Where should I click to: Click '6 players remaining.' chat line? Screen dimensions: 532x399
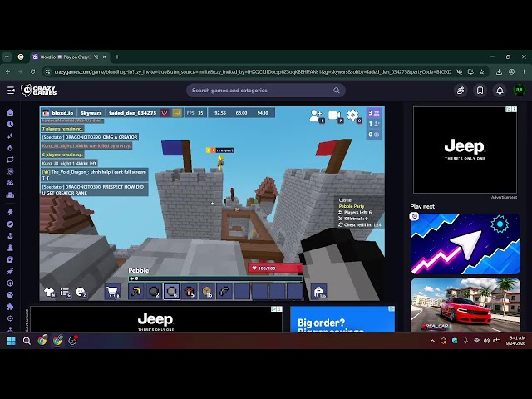coord(63,155)
